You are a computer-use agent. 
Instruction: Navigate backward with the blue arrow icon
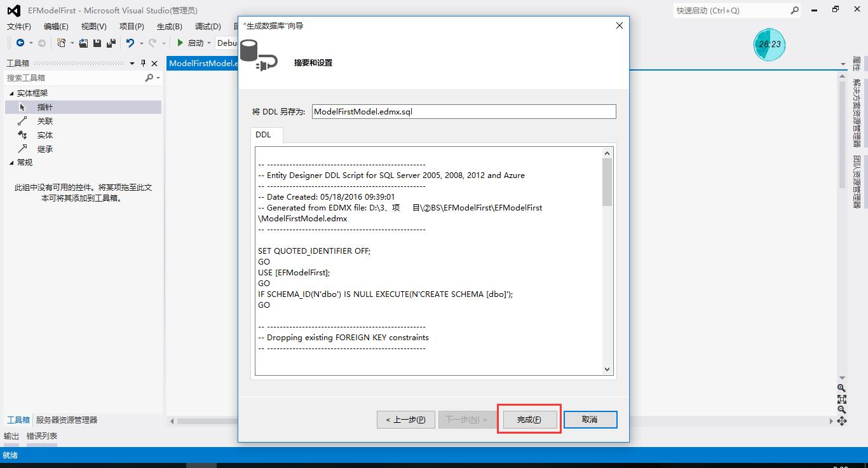20,43
